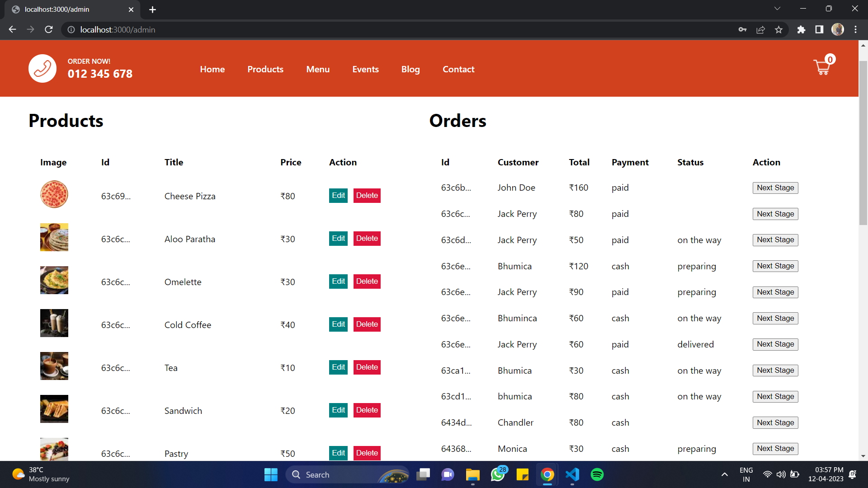Open Spotify from the taskbar
868x488 pixels.
597,474
